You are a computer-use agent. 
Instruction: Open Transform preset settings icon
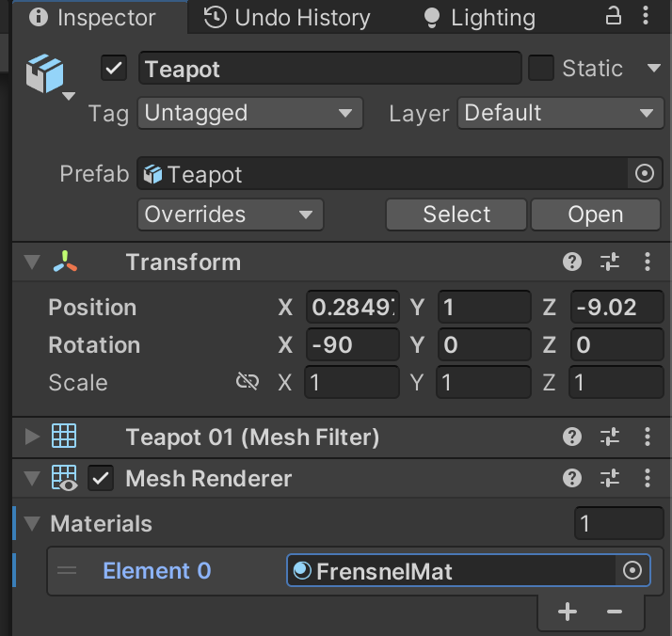610,262
